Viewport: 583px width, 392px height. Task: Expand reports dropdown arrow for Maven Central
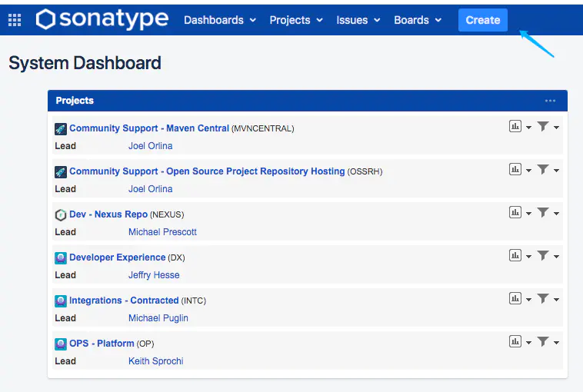click(528, 128)
